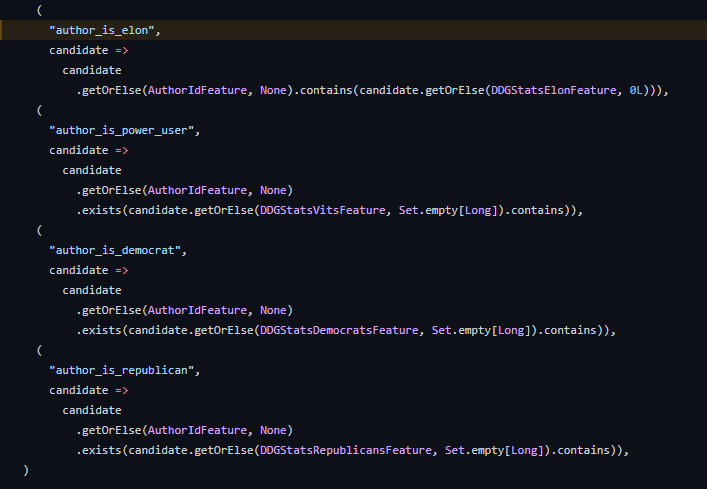Click the DDGStatsRepublicansFeature identifier
The width and height of the screenshot is (707, 489).
(345, 450)
